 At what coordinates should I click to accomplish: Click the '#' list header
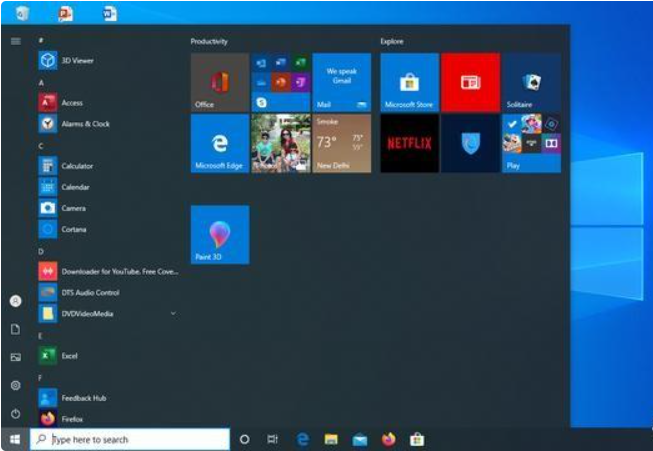(x=41, y=40)
